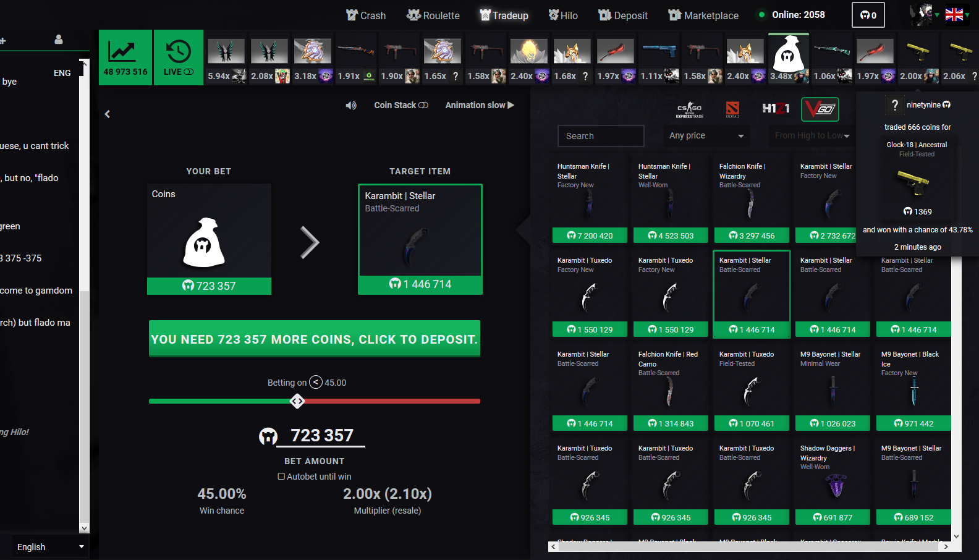Image resolution: width=979 pixels, height=560 pixels.
Task: Click the question mark avatar in popup
Action: pos(894,106)
